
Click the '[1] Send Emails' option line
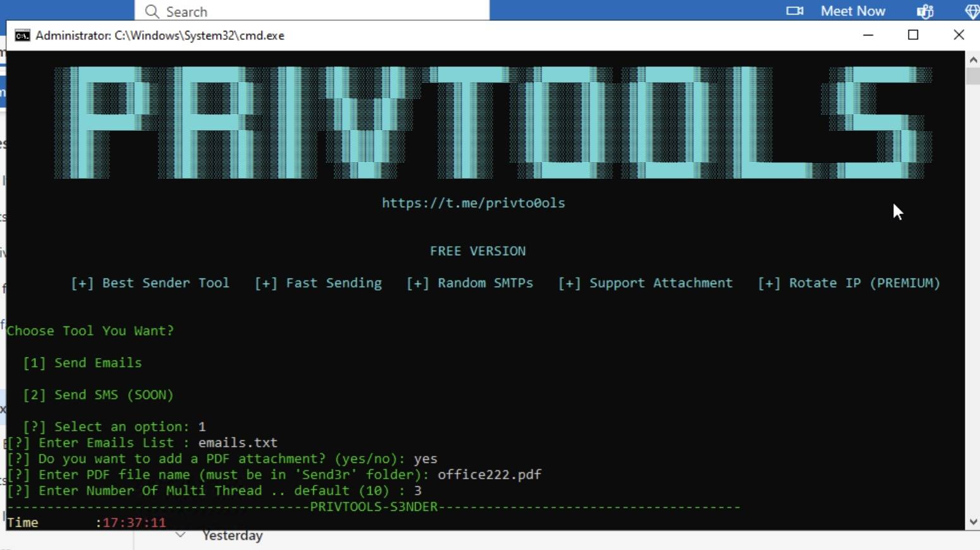click(x=82, y=363)
